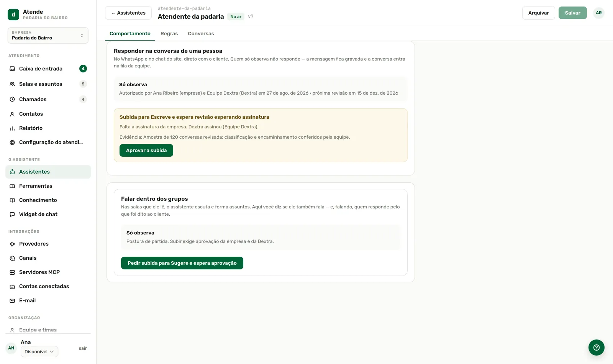
Task: Click Aprovar a subida button
Action: point(146,150)
